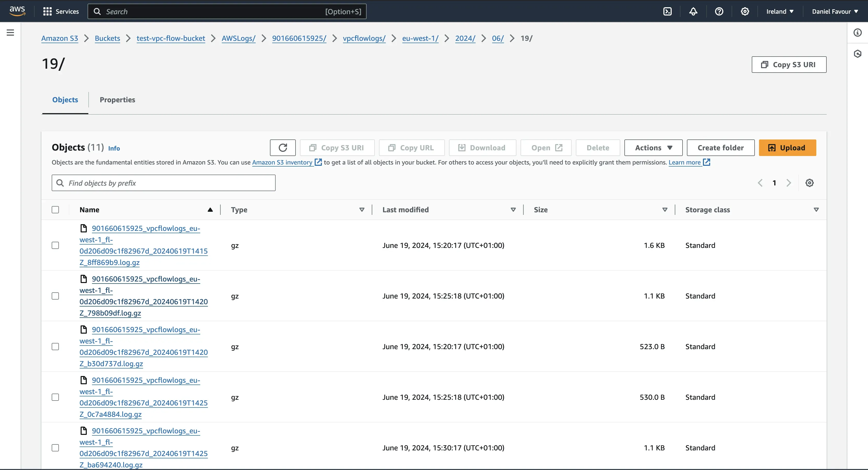Go to Amazon S3 breadcrumb

(x=60, y=38)
